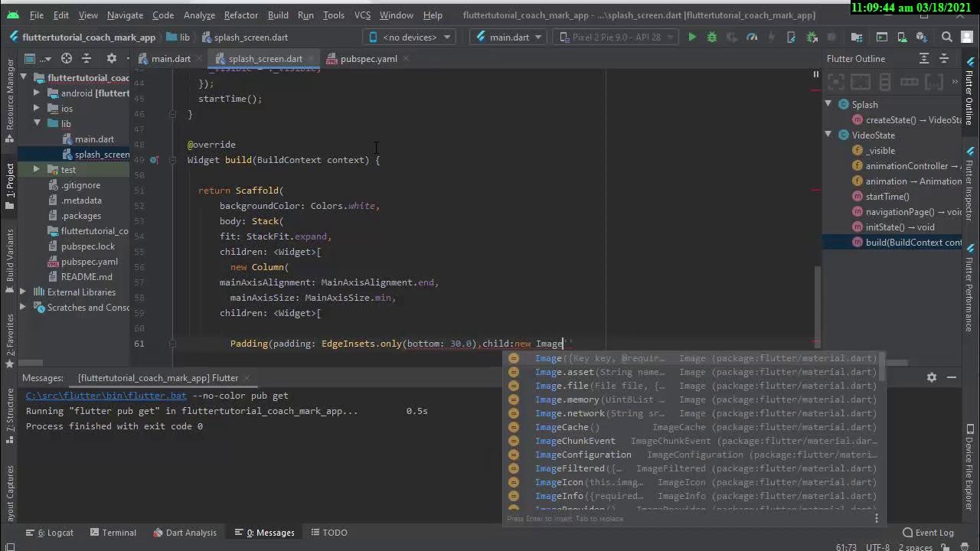Open main.dart in the project tree
The image size is (980, 551).
point(94,139)
